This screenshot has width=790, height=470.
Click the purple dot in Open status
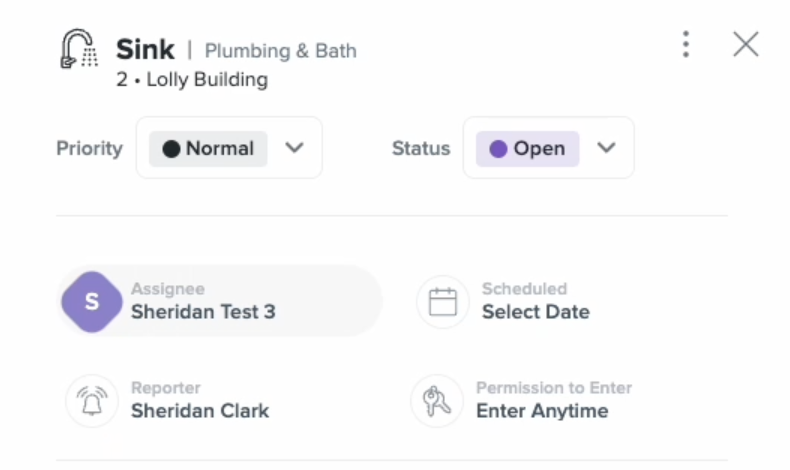[x=498, y=149]
